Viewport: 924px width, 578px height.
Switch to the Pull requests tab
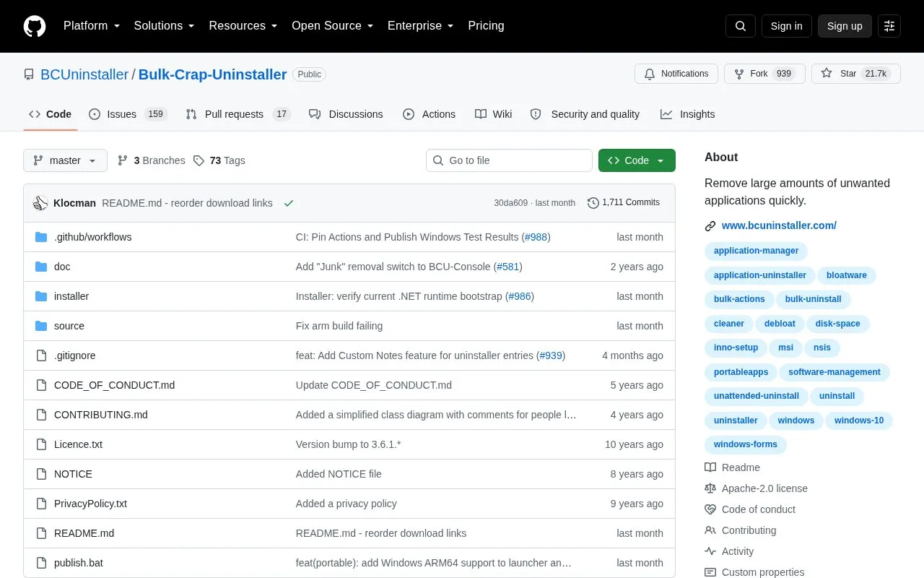(237, 114)
